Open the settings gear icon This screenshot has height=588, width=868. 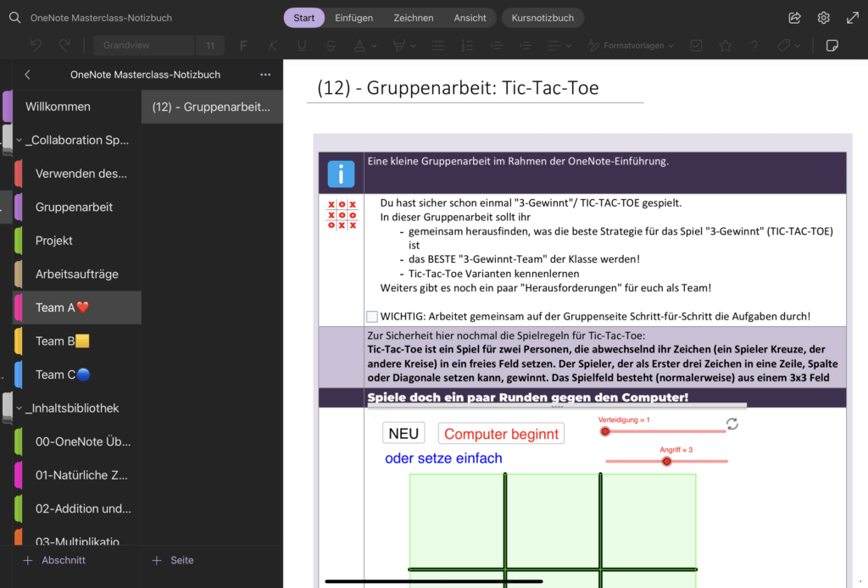(823, 18)
